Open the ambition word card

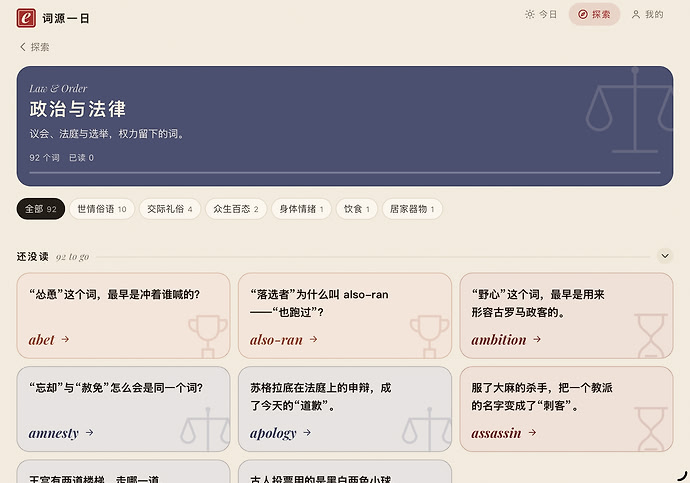click(566, 315)
